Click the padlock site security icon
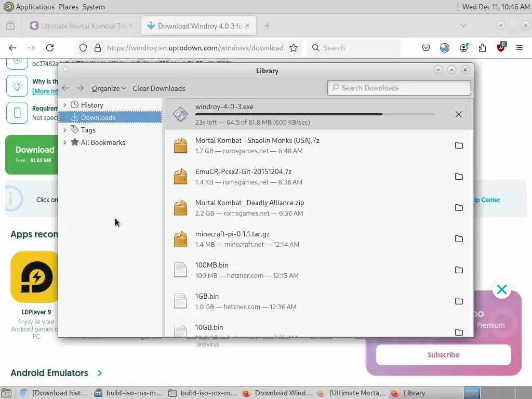Viewport: 532px width, 399px height. click(x=98, y=48)
